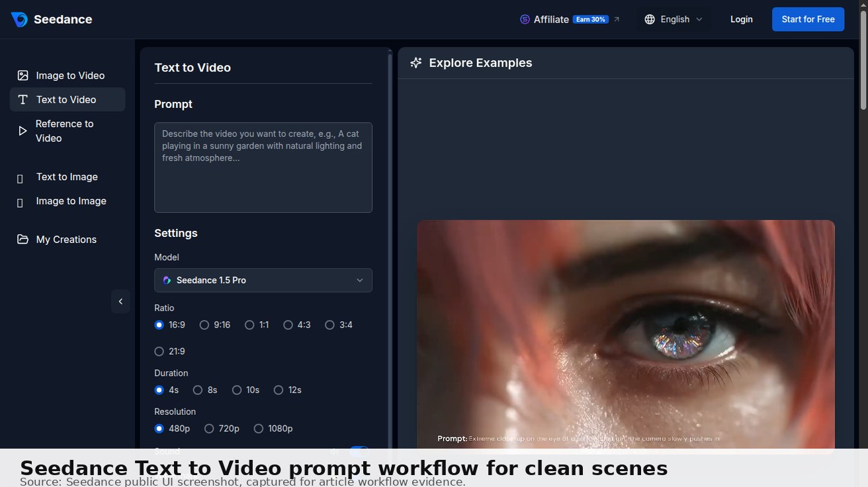
Task: Select the 4:3 ratio
Action: (297, 325)
